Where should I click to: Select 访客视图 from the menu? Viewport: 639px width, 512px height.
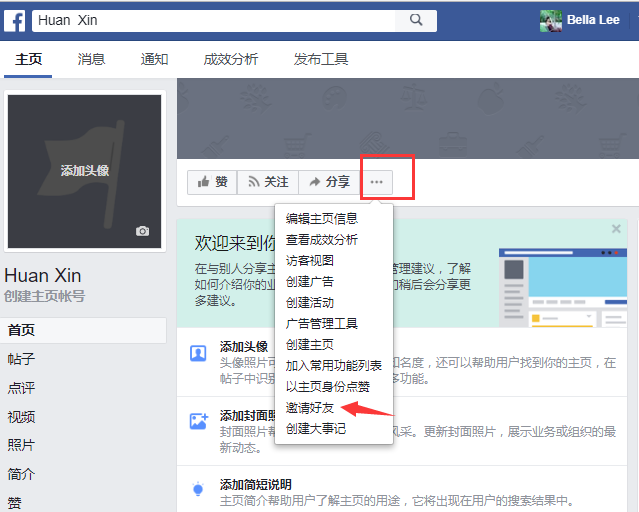click(x=310, y=261)
